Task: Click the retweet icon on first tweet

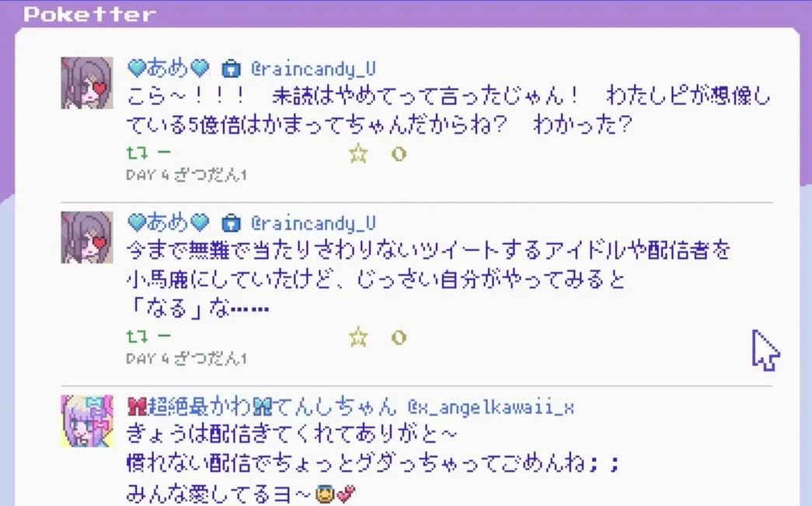Action: pyautogui.click(x=138, y=153)
